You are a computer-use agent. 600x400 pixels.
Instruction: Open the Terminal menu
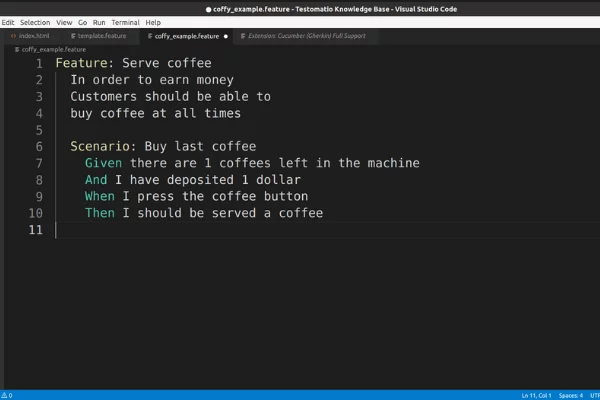coord(125,22)
